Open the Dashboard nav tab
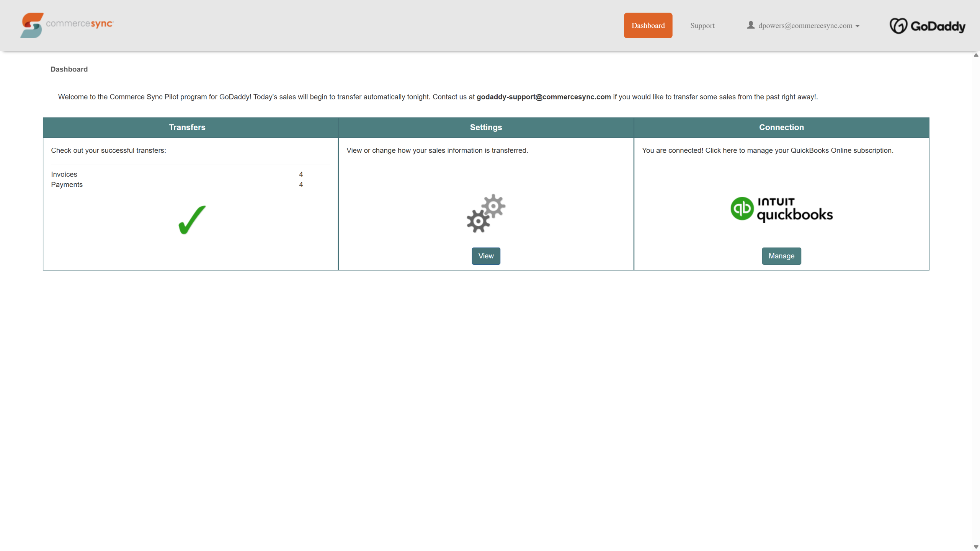 (648, 25)
